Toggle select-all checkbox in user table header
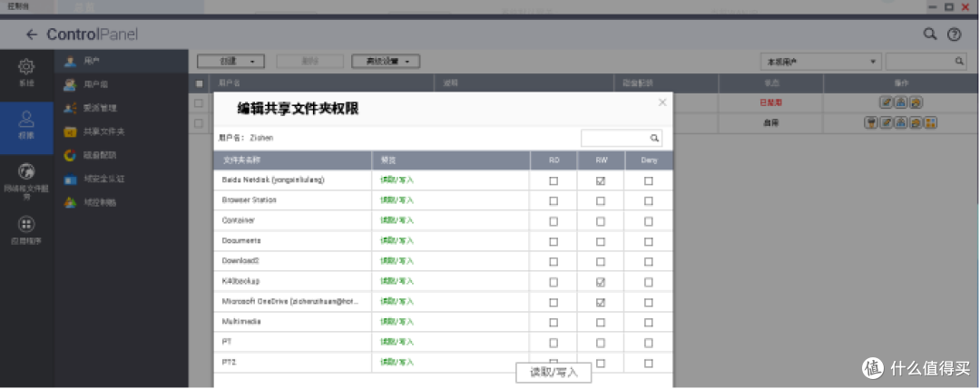 click(x=199, y=83)
